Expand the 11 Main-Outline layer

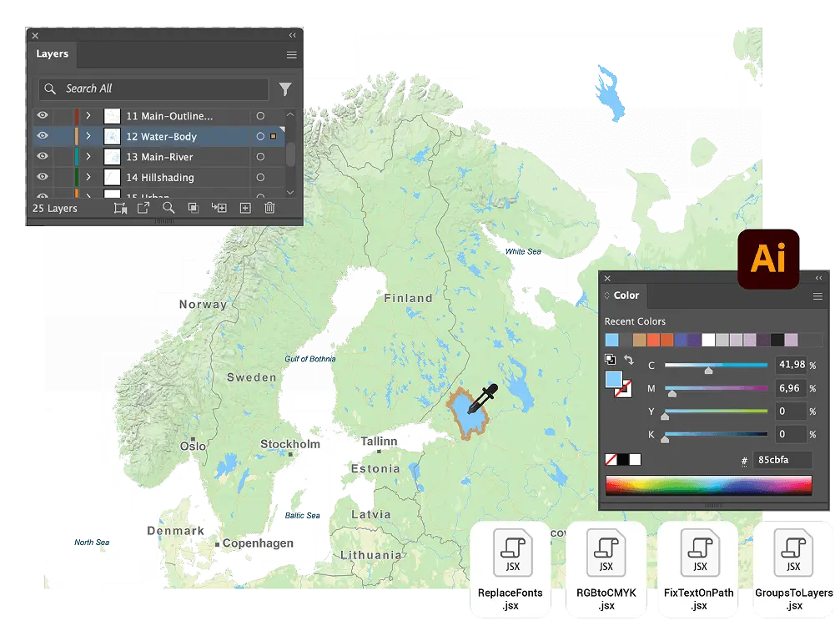coord(88,116)
